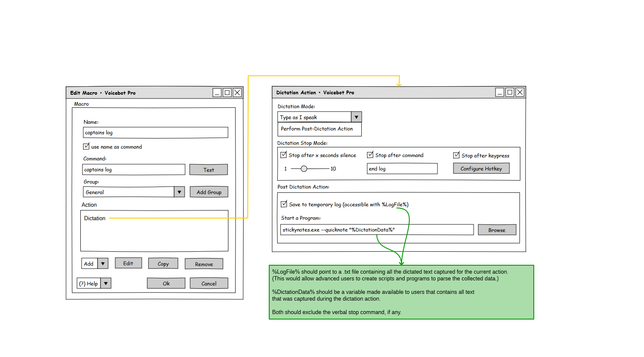Disable Stop after keypress option
This screenshot has width=644, height=357.
(456, 155)
